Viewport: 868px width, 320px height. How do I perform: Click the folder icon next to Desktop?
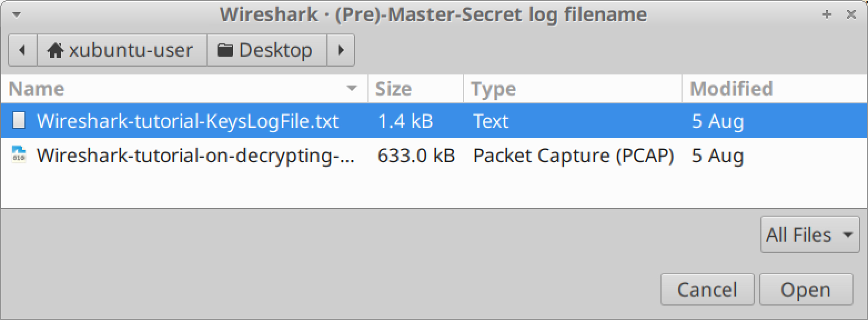(225, 50)
